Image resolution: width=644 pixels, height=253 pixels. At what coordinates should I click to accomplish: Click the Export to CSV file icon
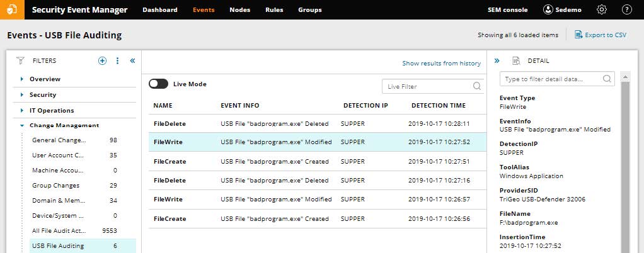coord(578,35)
